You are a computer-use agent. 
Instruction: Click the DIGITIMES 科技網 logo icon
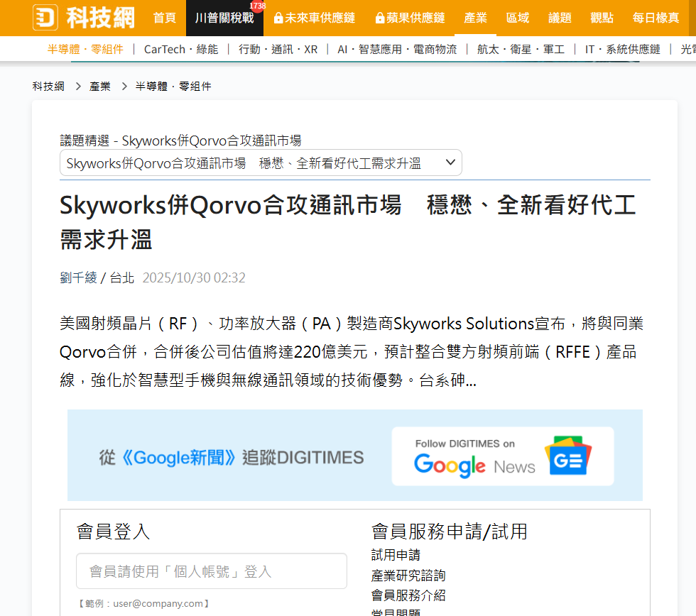point(45,18)
